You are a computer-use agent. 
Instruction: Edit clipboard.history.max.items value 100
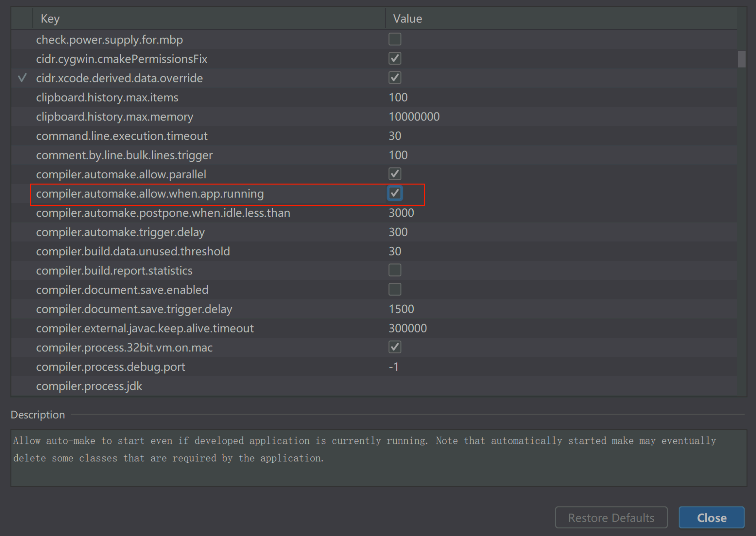[398, 98]
